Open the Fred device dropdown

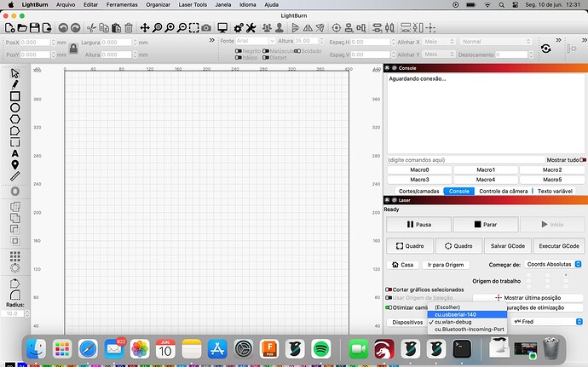pos(547,322)
